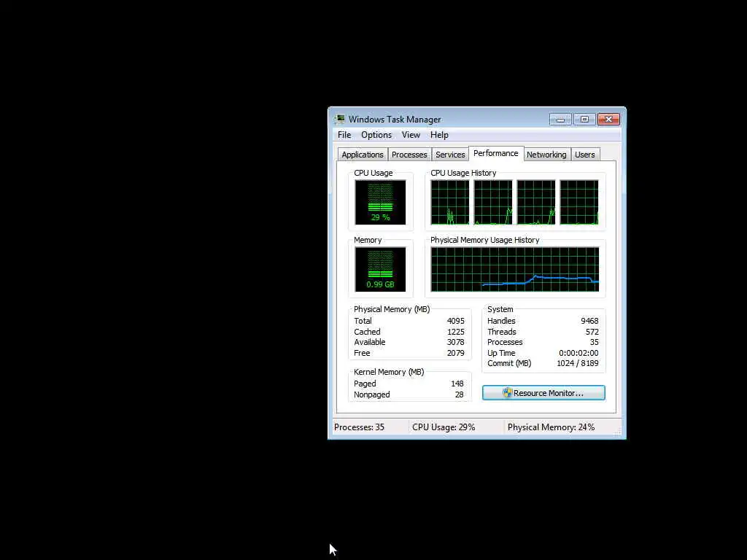Open the Resource Monitor button
This screenshot has height=560, width=747.
click(x=543, y=393)
